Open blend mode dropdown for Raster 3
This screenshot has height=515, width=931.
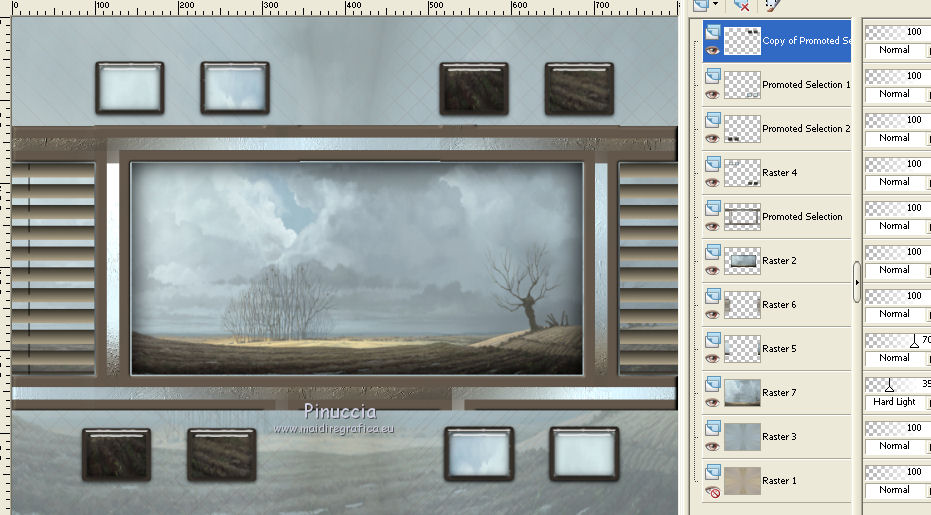click(898, 446)
